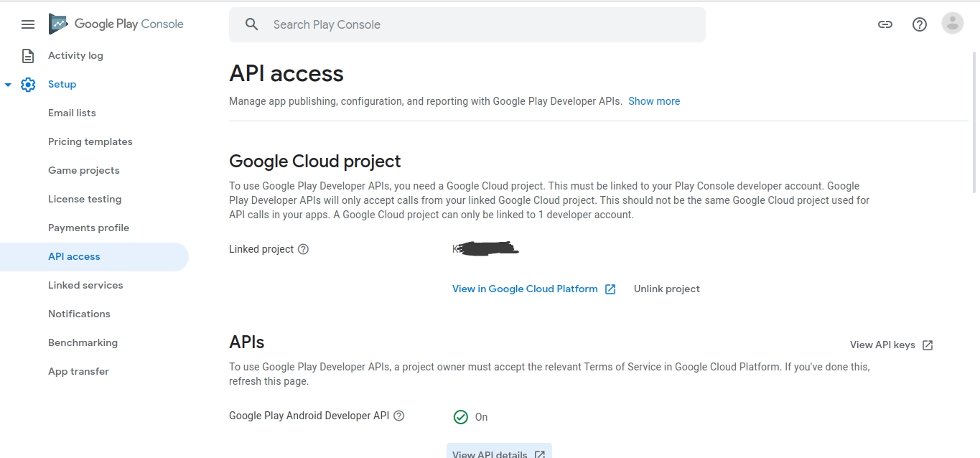980x458 pixels.
Task: Open Email lists in sidebar
Action: pos(72,113)
